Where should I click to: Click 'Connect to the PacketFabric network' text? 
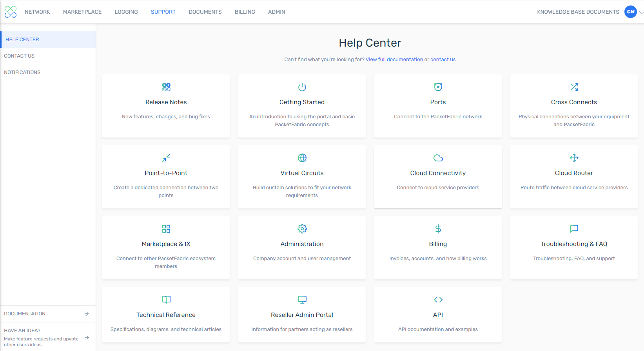pyautogui.click(x=438, y=117)
